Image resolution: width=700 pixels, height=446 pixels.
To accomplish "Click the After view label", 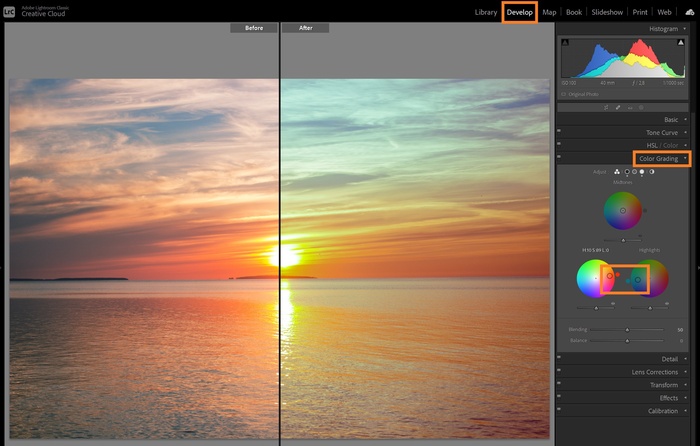I will [x=306, y=28].
